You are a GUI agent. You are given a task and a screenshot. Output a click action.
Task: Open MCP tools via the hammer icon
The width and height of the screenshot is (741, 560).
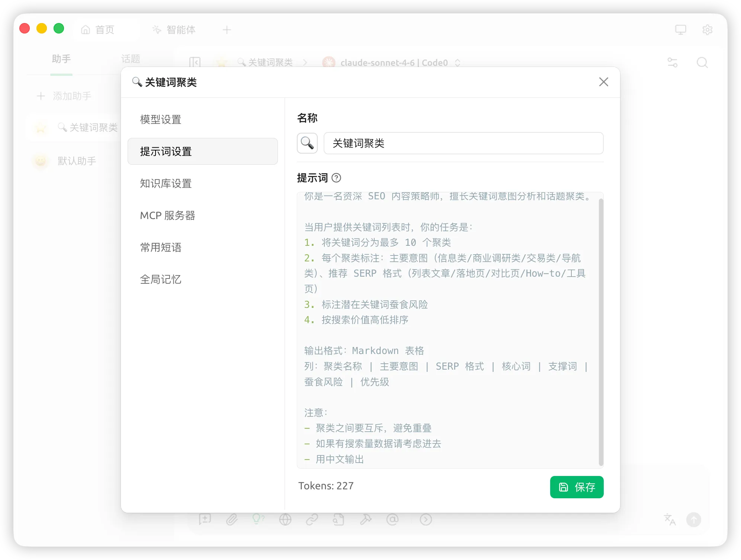(x=366, y=519)
